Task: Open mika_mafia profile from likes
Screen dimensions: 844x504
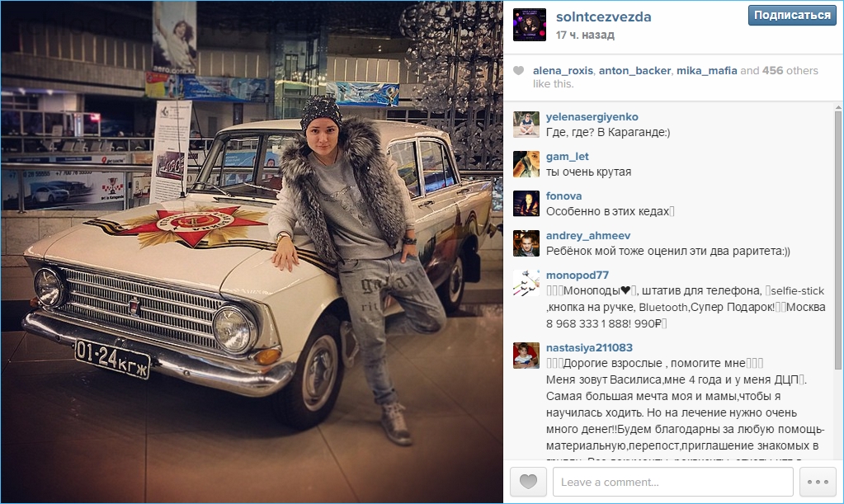Action: [x=707, y=70]
